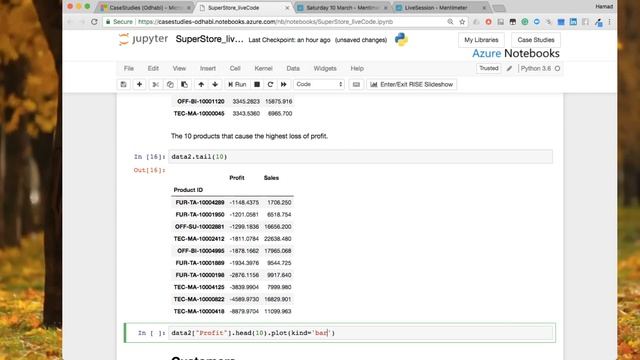The width and height of the screenshot is (640, 360).
Task: Click the LinkedIn extension icon
Action: click(573, 22)
